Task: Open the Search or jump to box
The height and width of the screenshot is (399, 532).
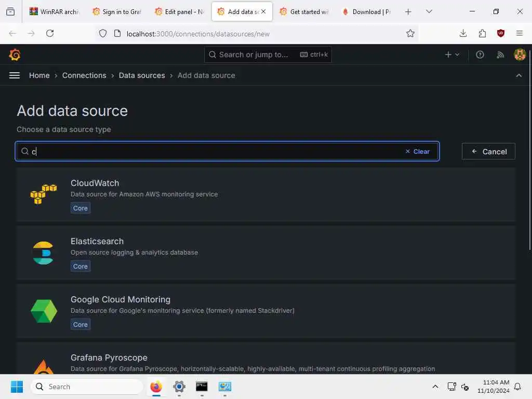Action: pyautogui.click(x=268, y=55)
